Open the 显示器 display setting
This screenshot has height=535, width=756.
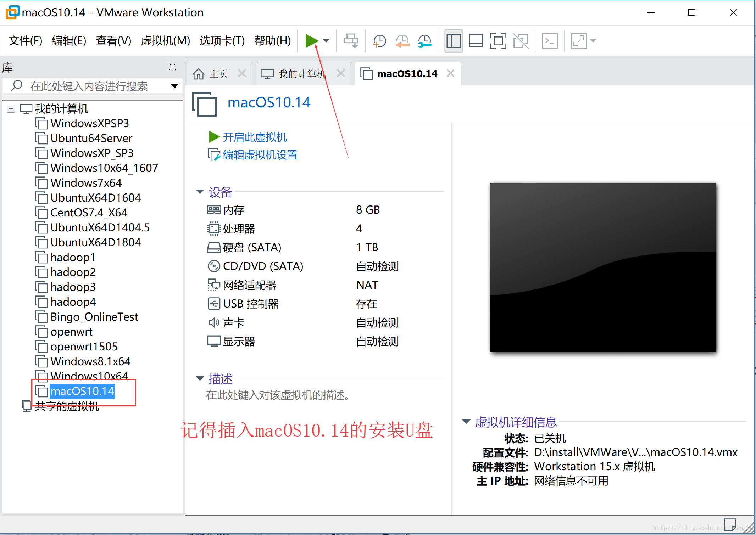[231, 341]
